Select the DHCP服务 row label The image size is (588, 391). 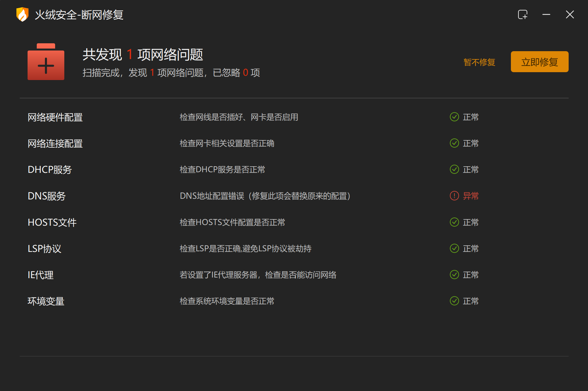[x=50, y=170]
